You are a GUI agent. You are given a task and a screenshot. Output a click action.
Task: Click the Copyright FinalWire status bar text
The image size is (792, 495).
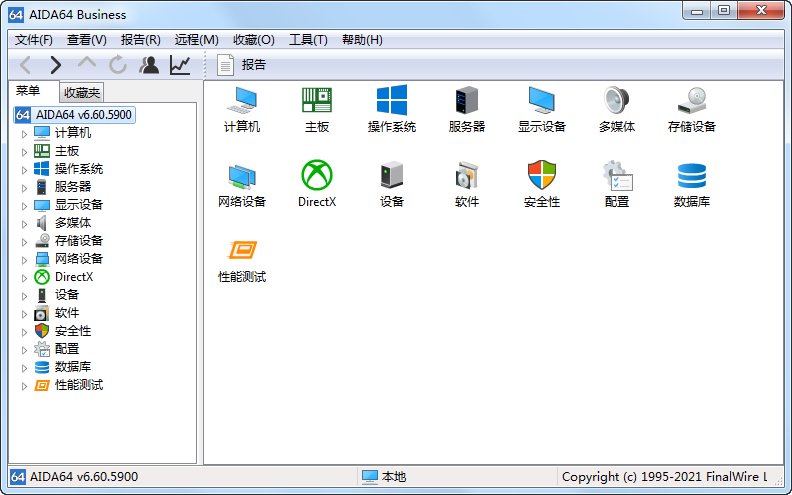(664, 477)
